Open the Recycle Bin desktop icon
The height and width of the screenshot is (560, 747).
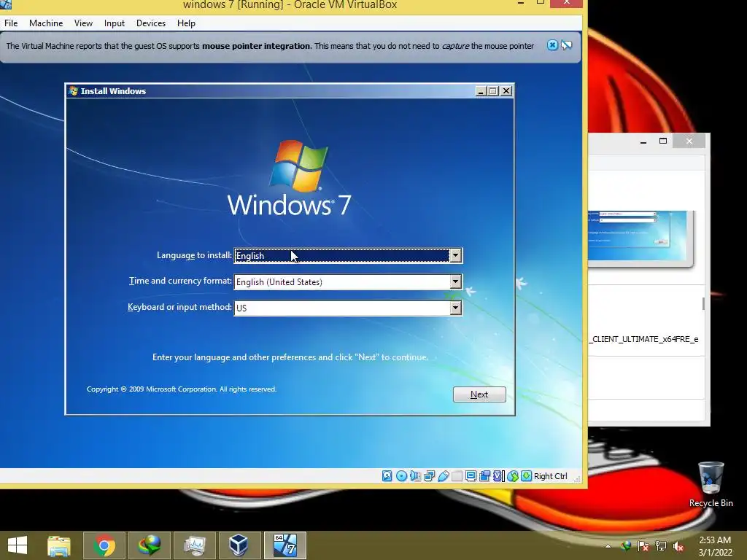click(711, 484)
